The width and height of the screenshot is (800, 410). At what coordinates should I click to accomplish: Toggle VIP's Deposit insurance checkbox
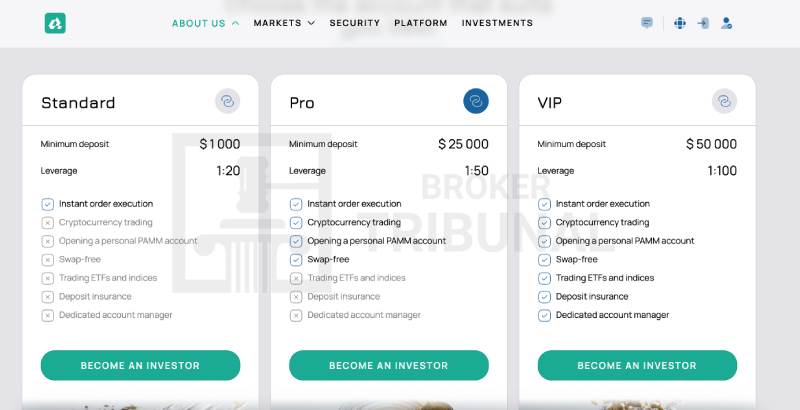point(544,297)
